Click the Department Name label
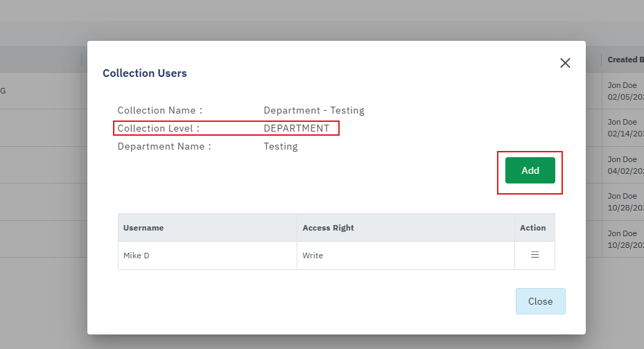The image size is (644, 349). [164, 146]
